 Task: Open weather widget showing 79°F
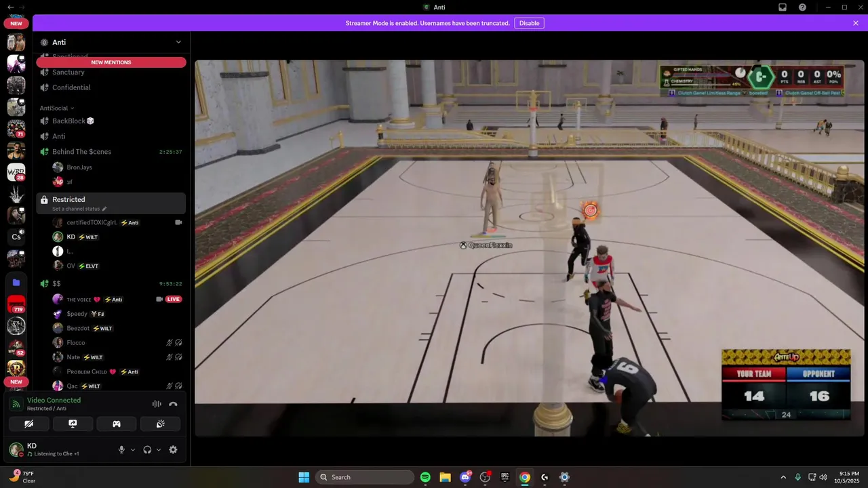click(x=22, y=477)
